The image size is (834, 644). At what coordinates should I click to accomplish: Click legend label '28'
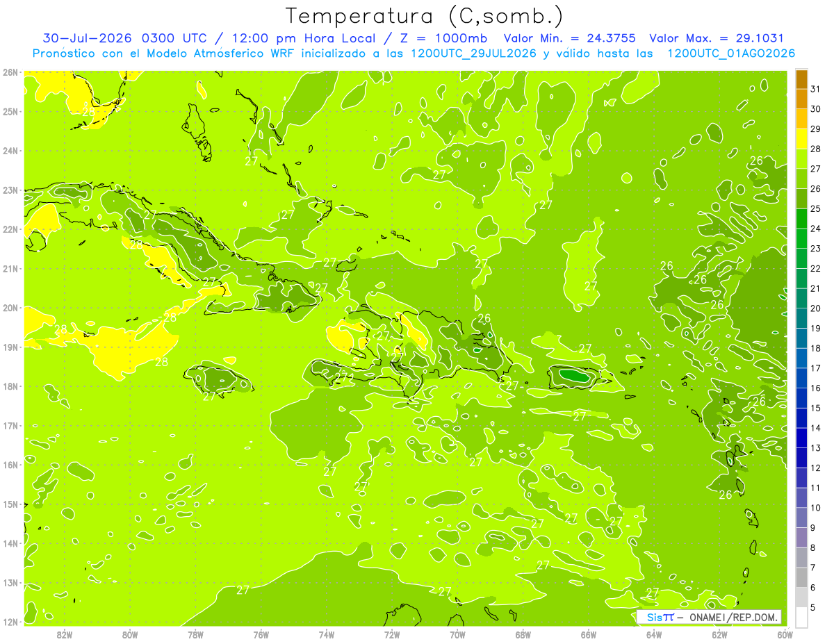[x=815, y=149]
